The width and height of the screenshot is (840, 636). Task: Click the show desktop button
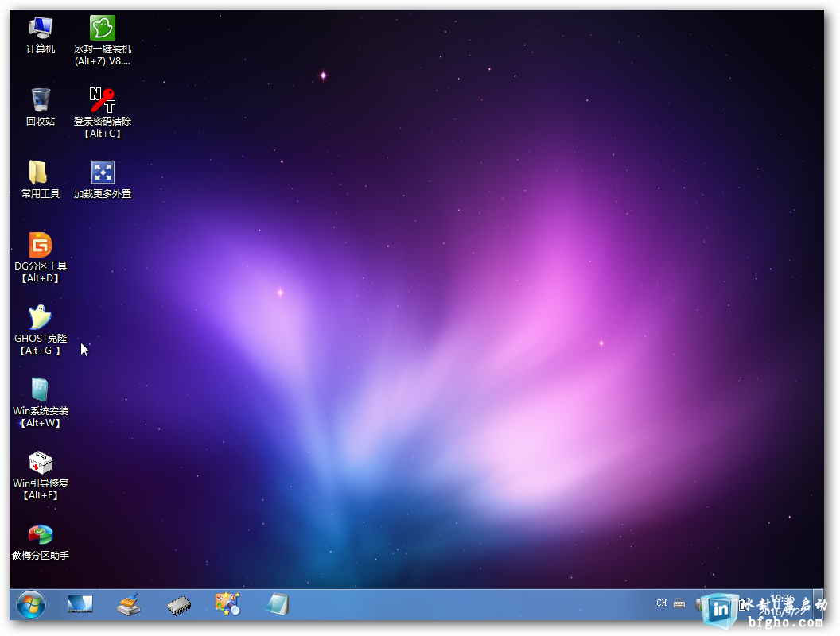tap(819, 605)
